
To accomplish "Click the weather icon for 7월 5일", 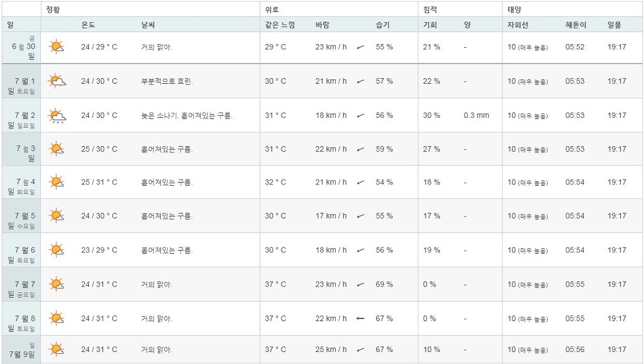I will click(x=57, y=216).
